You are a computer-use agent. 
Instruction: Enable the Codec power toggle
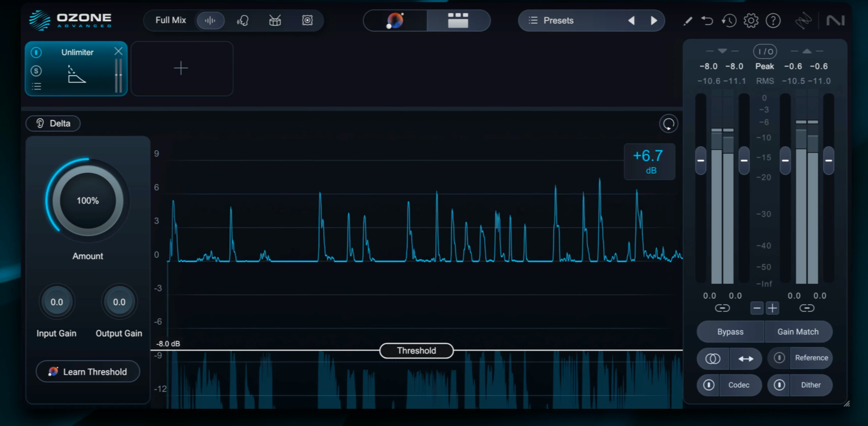click(708, 385)
